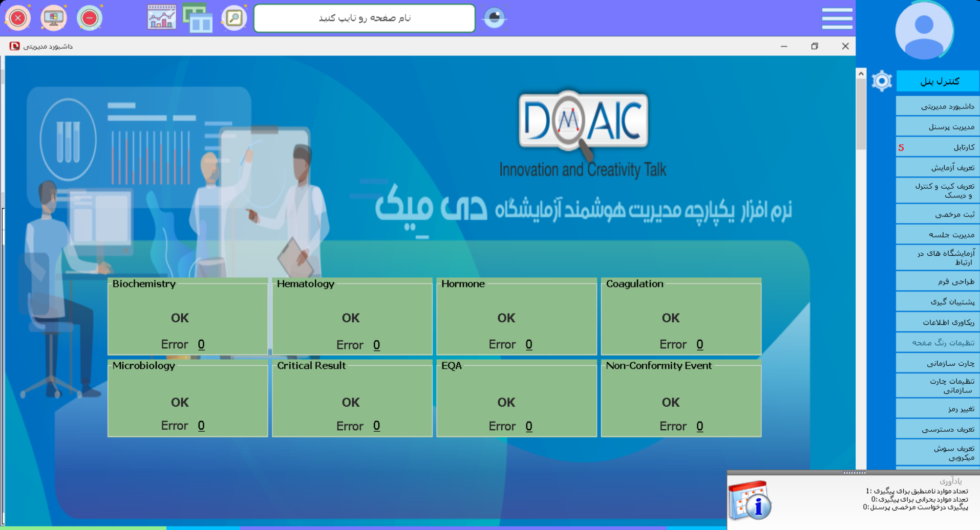The width and height of the screenshot is (980, 530).
Task: Open آزمایشگاه های در ارتباط item
Action: [938, 257]
